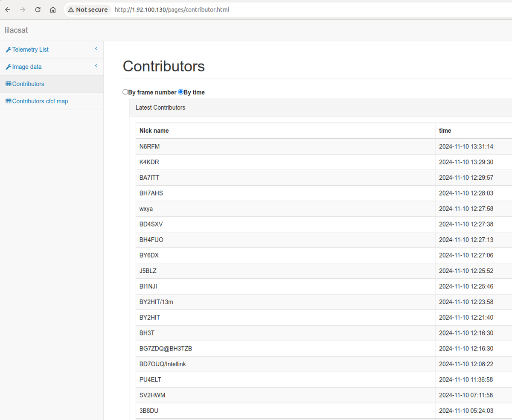Screen dimensions: 512x420
Task: Click the time value 2024-11-10 07:11:58
Action: 466,395
